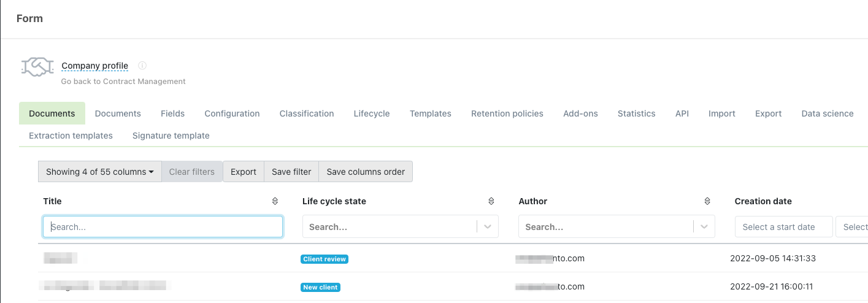Open the Life cycle state filter dropdown arrow
868x303 pixels.
[x=488, y=227]
